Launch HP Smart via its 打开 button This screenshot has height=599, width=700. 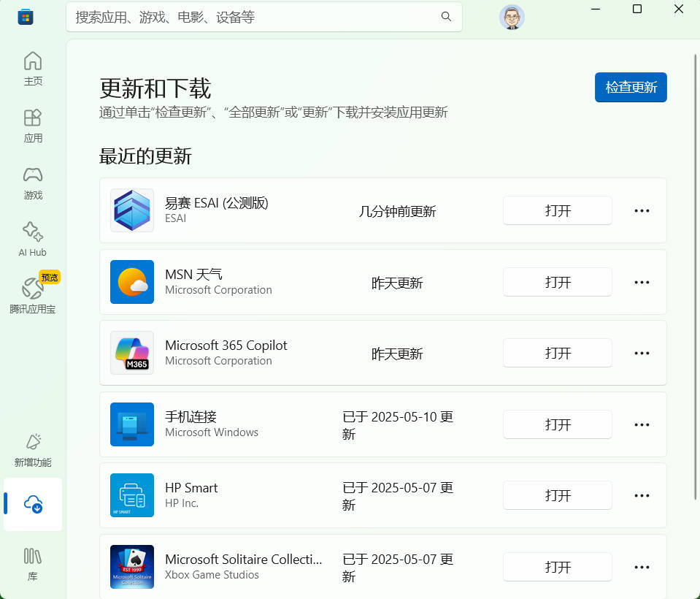pyautogui.click(x=558, y=495)
